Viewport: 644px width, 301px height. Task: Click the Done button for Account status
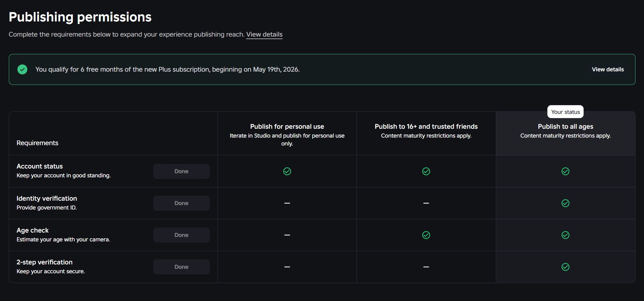[182, 171]
